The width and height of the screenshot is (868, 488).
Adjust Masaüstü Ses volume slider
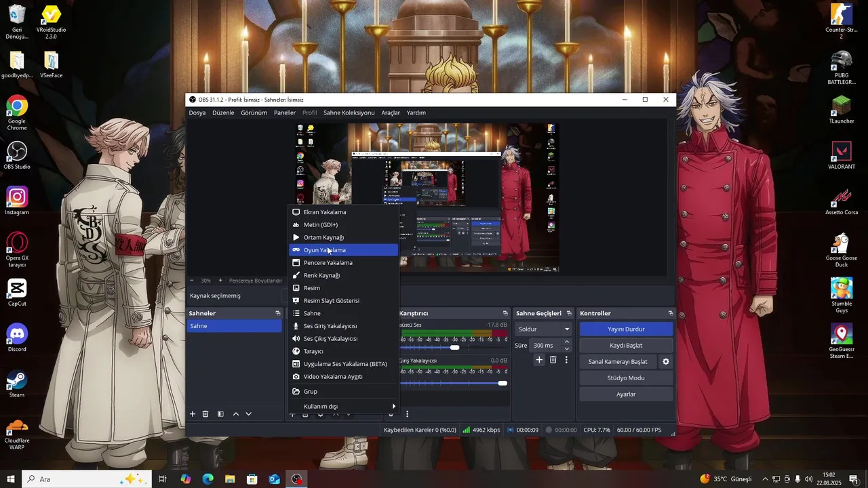click(454, 348)
